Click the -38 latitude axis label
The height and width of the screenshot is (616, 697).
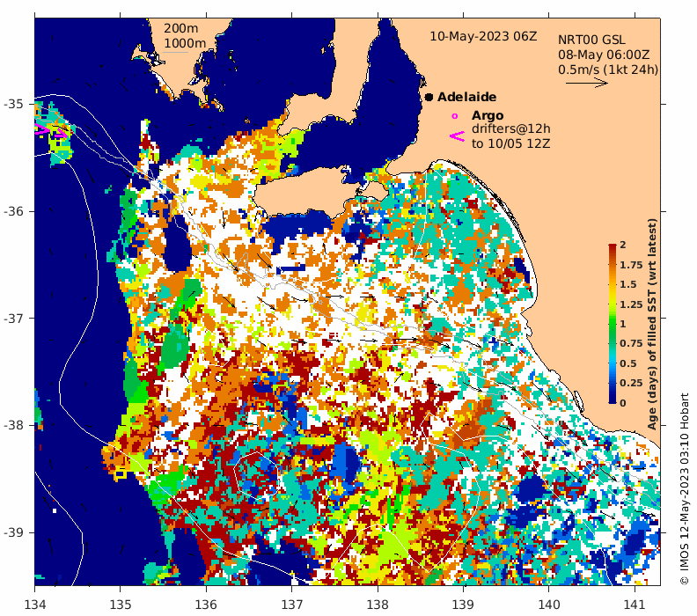[13, 425]
